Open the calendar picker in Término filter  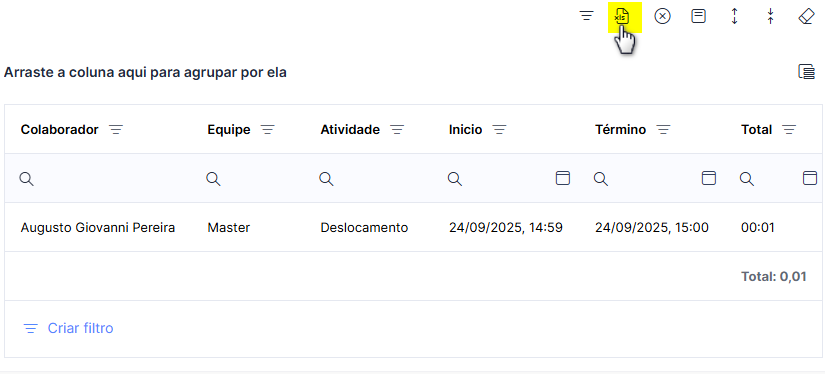[x=709, y=178]
